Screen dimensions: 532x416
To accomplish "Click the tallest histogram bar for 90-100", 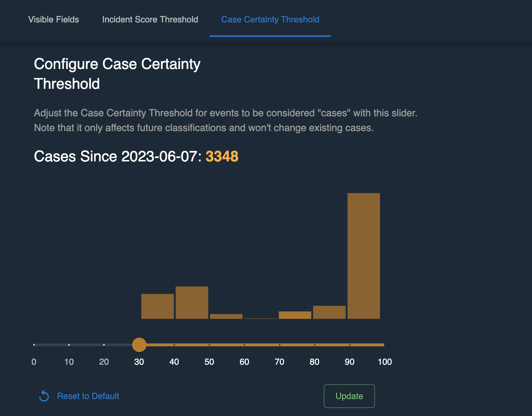I will pyautogui.click(x=363, y=256).
